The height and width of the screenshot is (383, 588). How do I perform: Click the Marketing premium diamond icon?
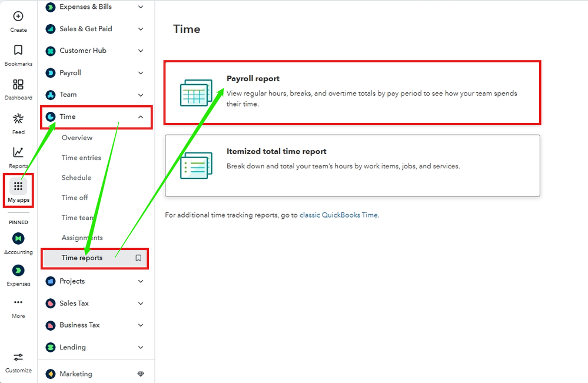coord(141,374)
